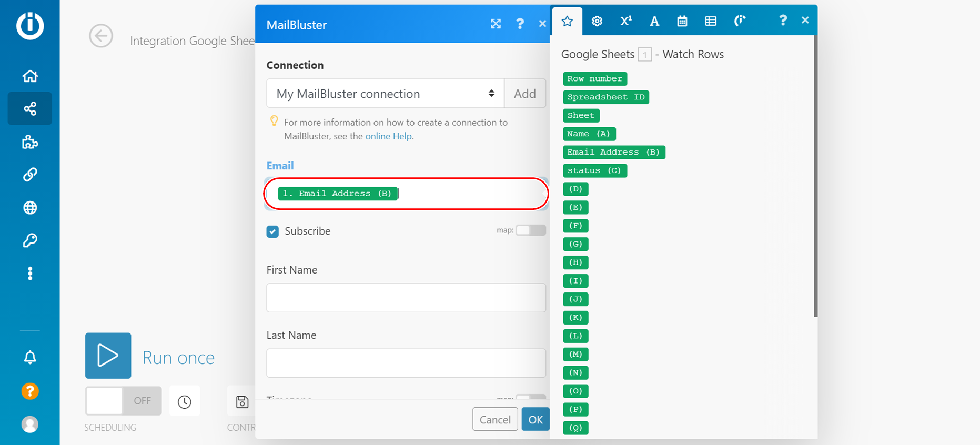Save scenario with the disk icon
Image resolution: width=980 pixels, height=445 pixels.
[242, 402]
